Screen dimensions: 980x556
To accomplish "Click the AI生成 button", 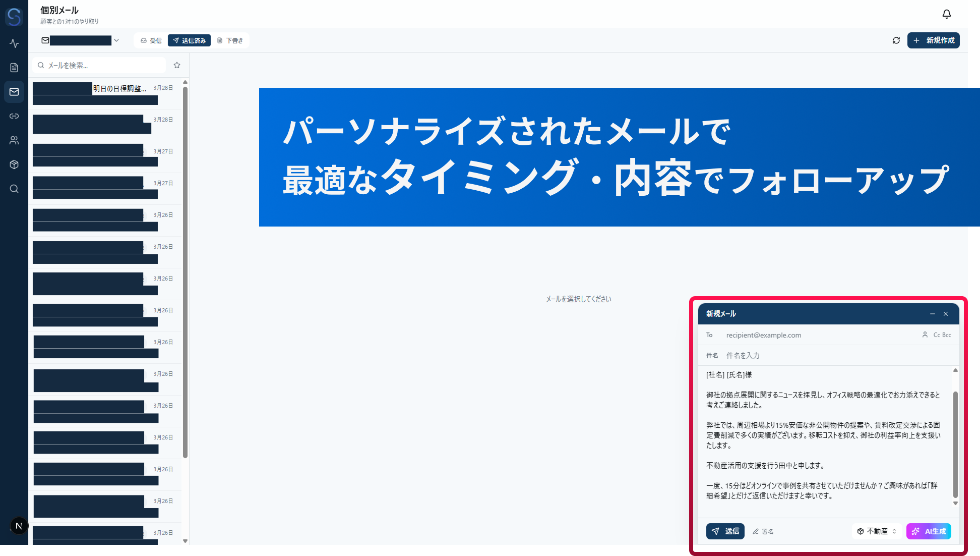I will (929, 531).
